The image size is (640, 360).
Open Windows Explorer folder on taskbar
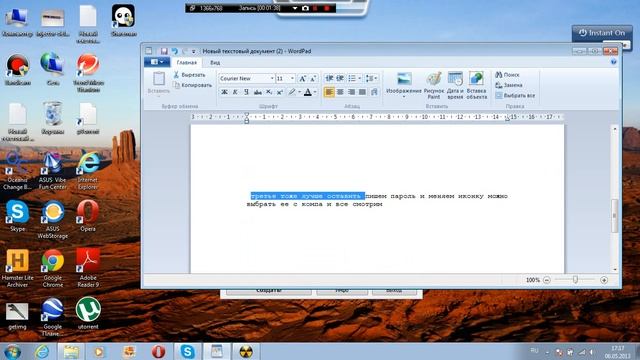click(71, 351)
